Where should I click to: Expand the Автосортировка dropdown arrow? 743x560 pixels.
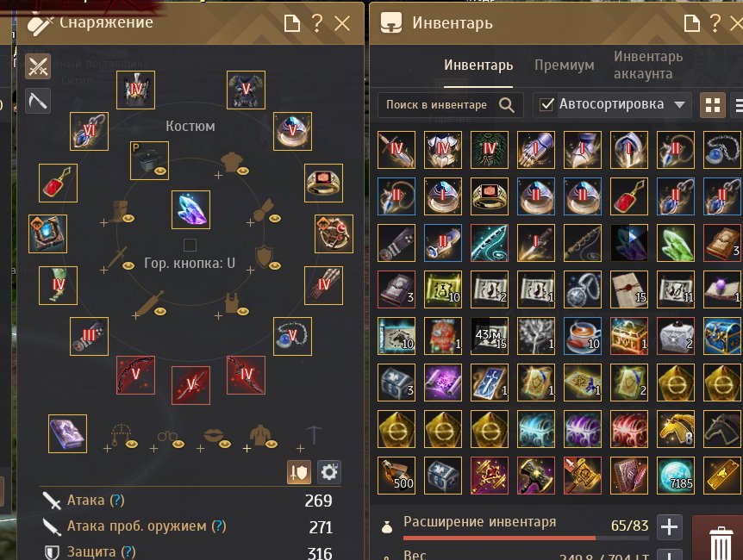679,105
